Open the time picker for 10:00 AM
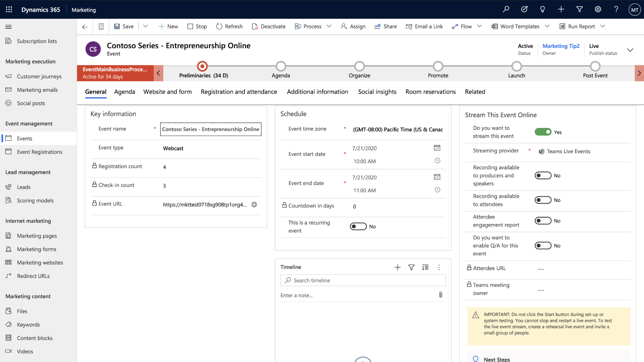This screenshot has height=362, width=644. [x=438, y=160]
